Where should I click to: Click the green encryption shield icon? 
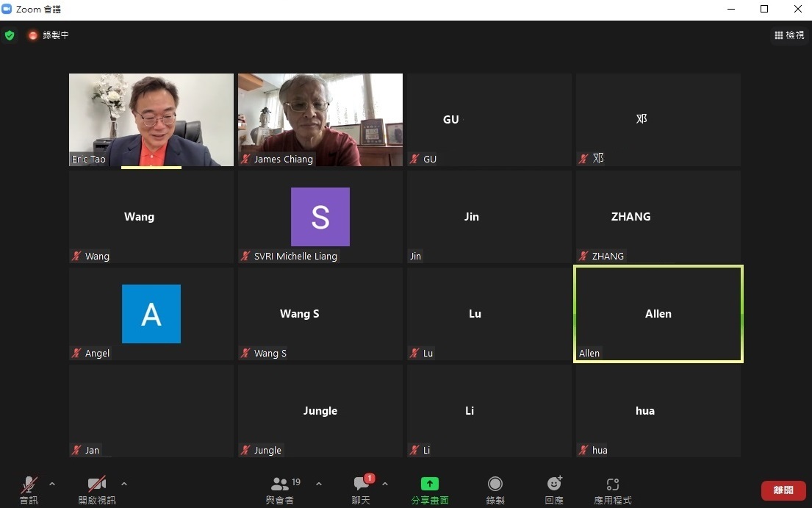(x=10, y=35)
